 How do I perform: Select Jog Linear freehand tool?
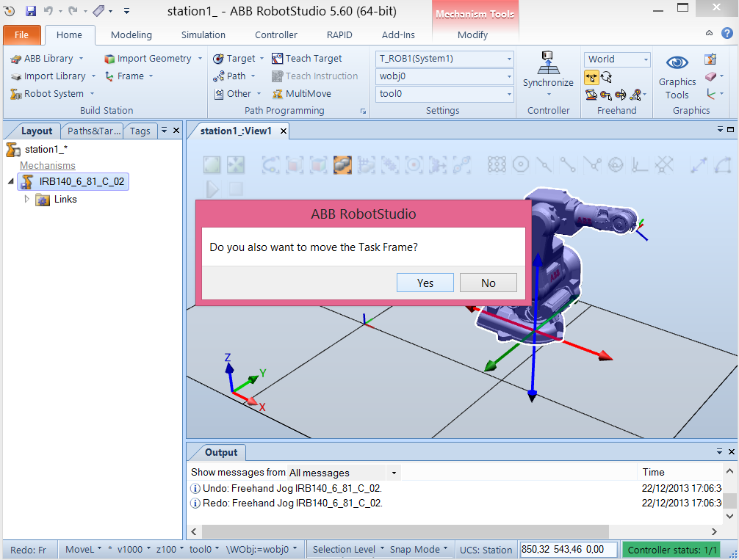(x=606, y=95)
